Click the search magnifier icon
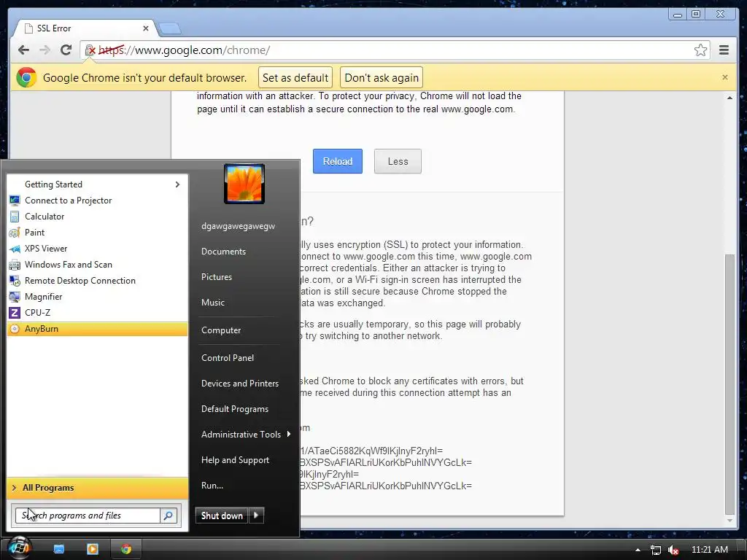 (x=169, y=516)
